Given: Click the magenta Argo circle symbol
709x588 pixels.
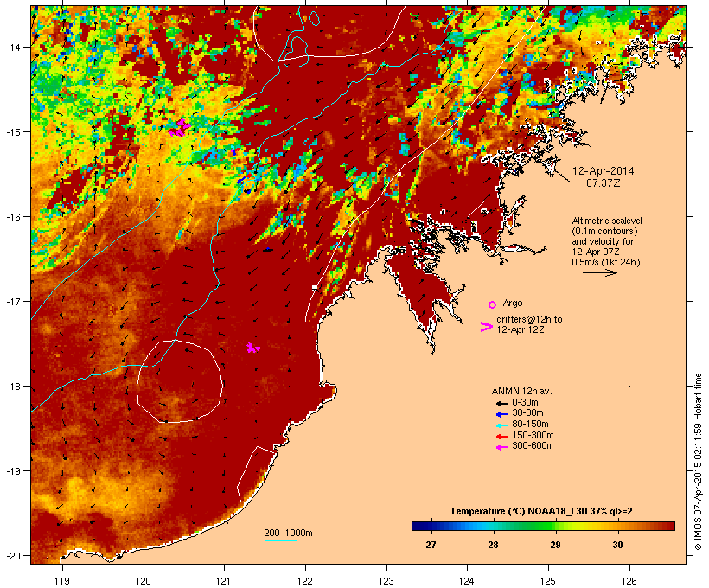Looking at the screenshot, I should [493, 304].
